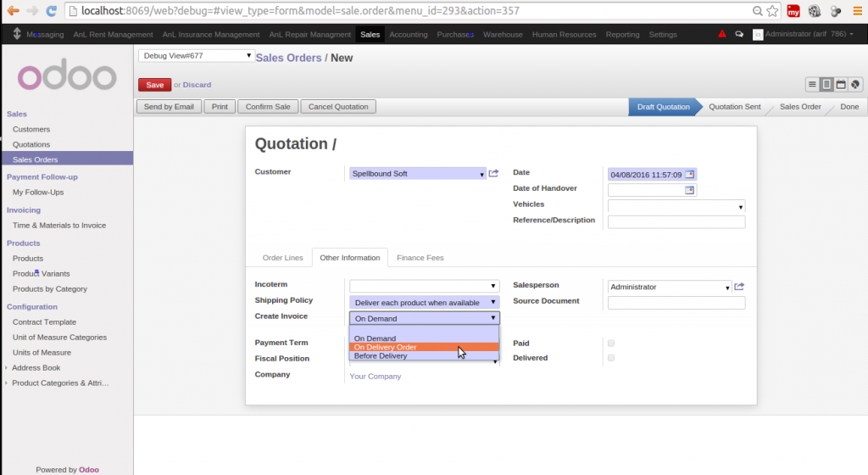Click the red warning triangle icon
The image size is (868, 475).
(722, 35)
